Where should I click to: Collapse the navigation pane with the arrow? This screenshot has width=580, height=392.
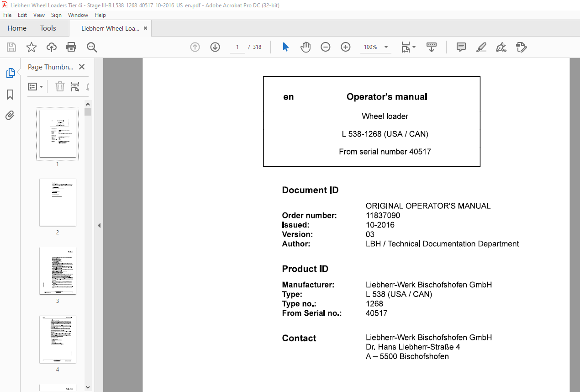tap(99, 225)
